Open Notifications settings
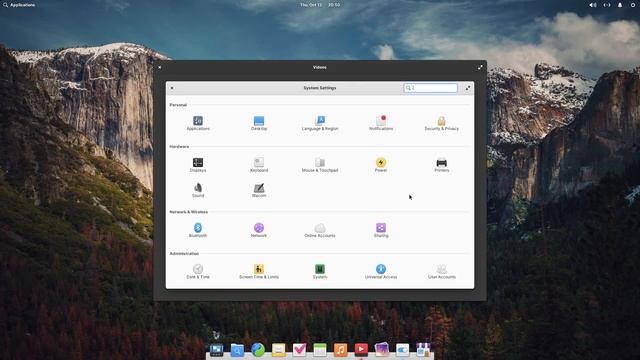 coord(381,123)
